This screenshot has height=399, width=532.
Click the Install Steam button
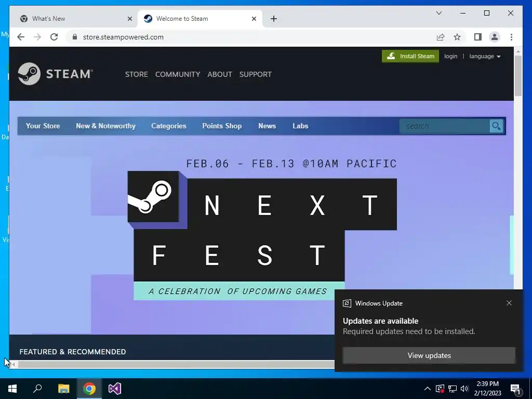pyautogui.click(x=410, y=56)
